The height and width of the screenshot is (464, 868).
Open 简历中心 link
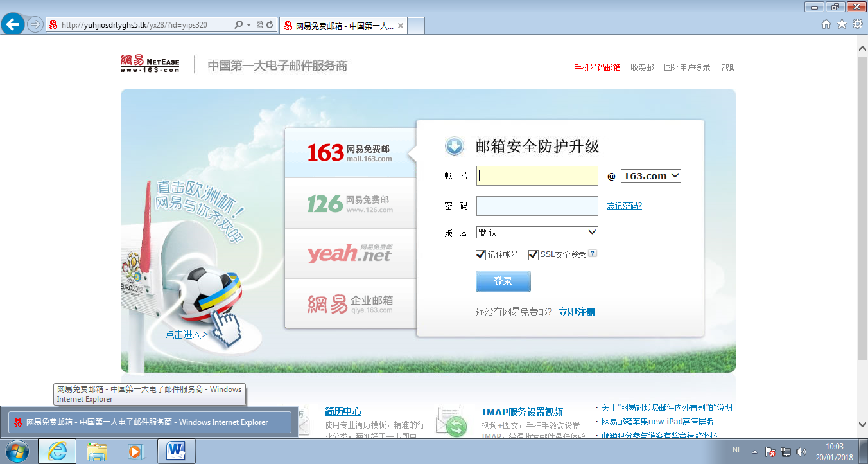click(343, 412)
